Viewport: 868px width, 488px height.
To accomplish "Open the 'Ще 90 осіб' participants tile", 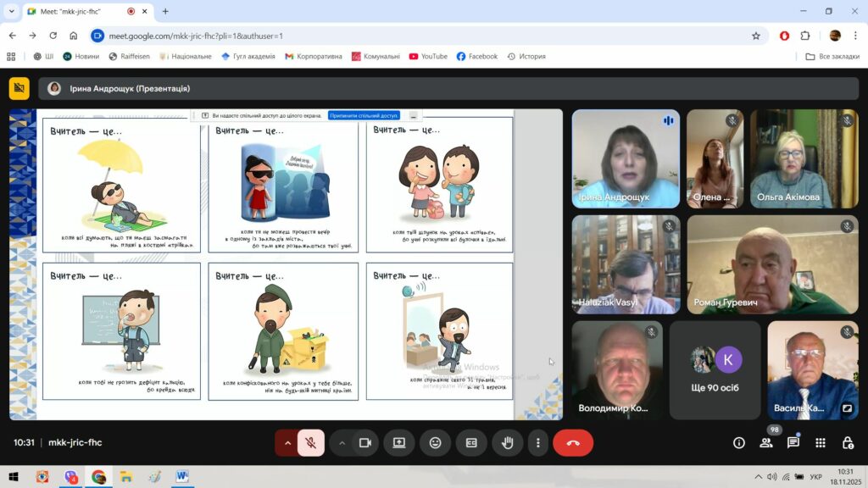I will pyautogui.click(x=715, y=369).
